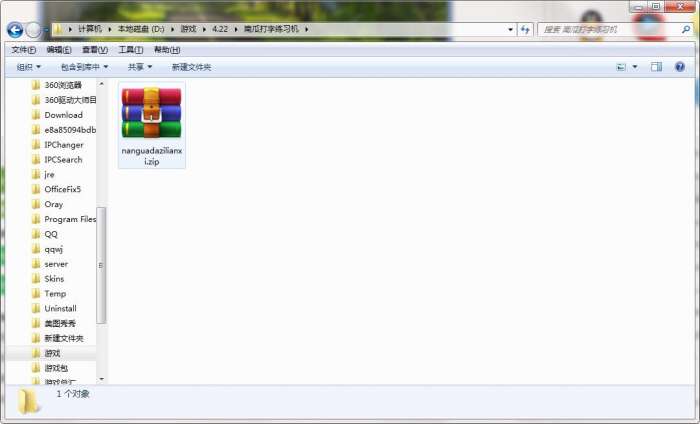The width and height of the screenshot is (700, 424).
Task: Click the navigation pane scrollbar thumb
Action: [x=101, y=265]
